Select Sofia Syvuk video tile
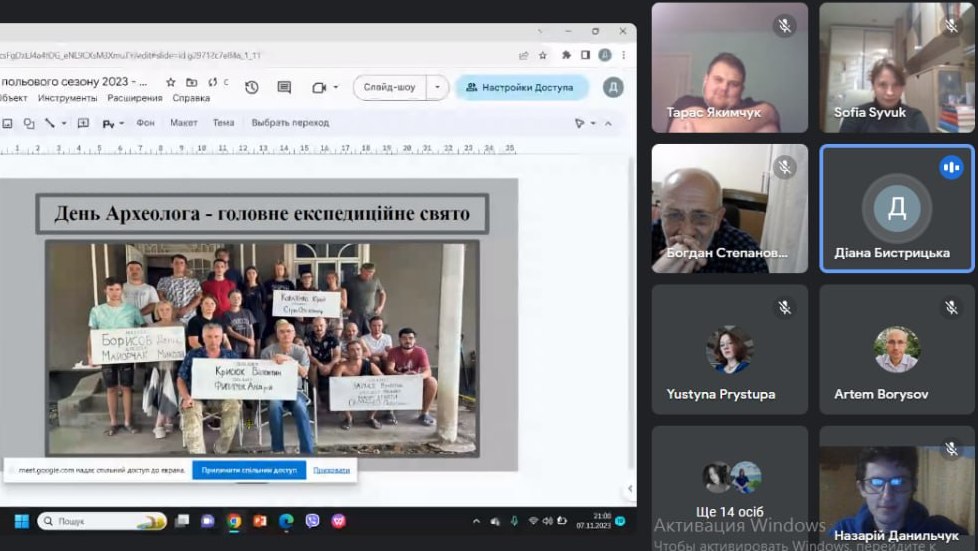This screenshot has height=551, width=978. point(897,67)
